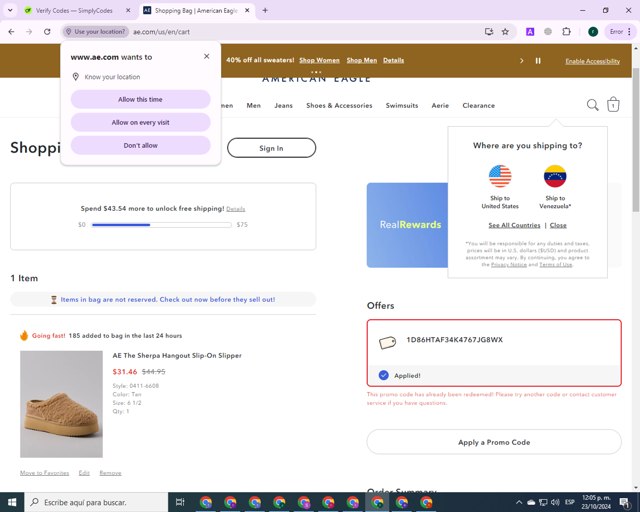
Task: Choose the United States flag
Action: tap(500, 176)
